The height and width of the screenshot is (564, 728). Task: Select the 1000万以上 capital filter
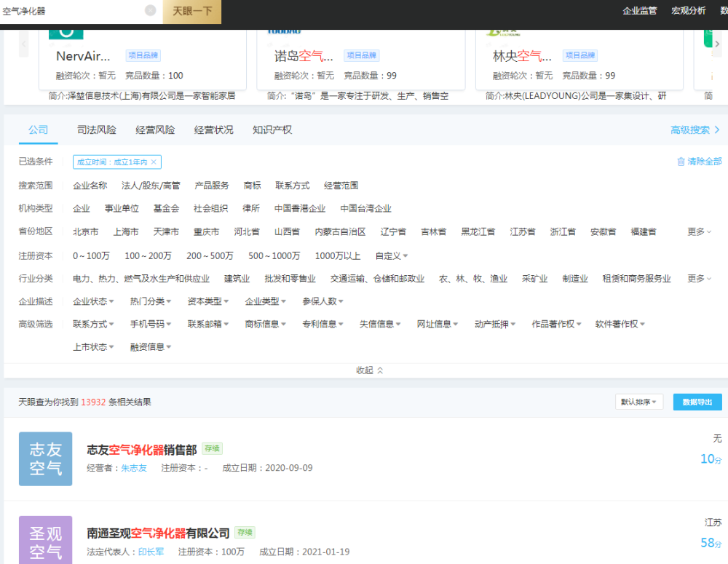(338, 255)
